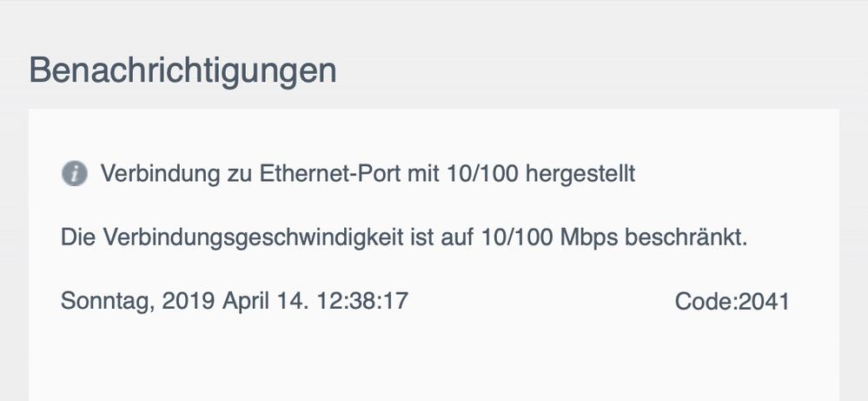
Task: Click the year 2019 in the timestamp
Action: click(189, 301)
